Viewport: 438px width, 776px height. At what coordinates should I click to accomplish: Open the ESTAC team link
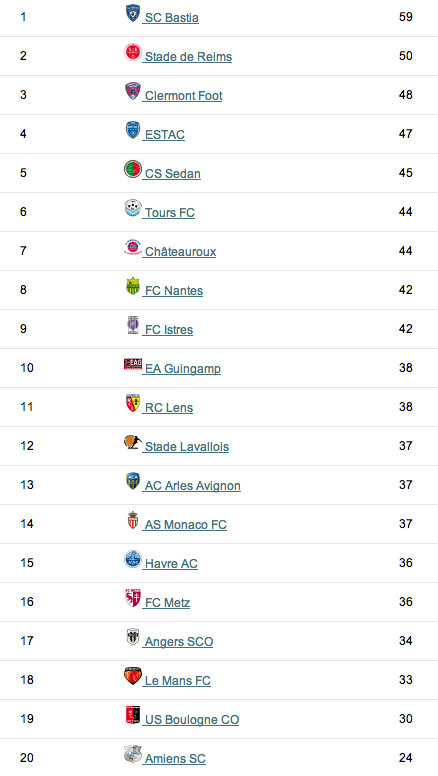pyautogui.click(x=165, y=135)
